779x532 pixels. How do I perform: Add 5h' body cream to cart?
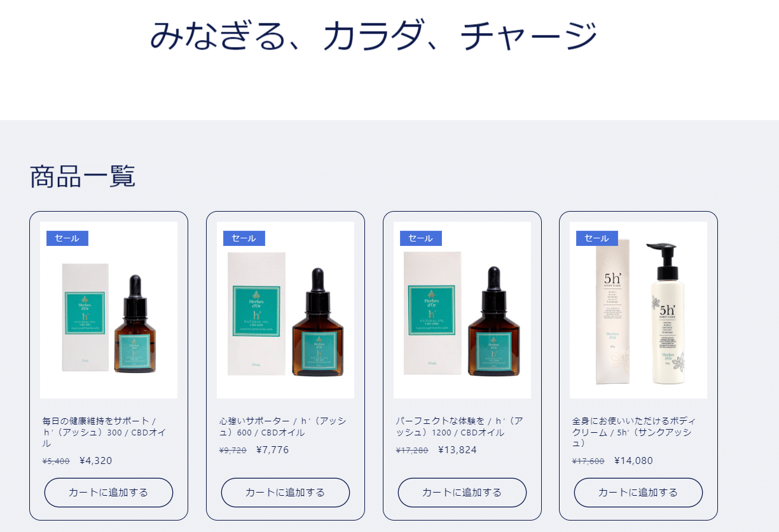pos(638,493)
